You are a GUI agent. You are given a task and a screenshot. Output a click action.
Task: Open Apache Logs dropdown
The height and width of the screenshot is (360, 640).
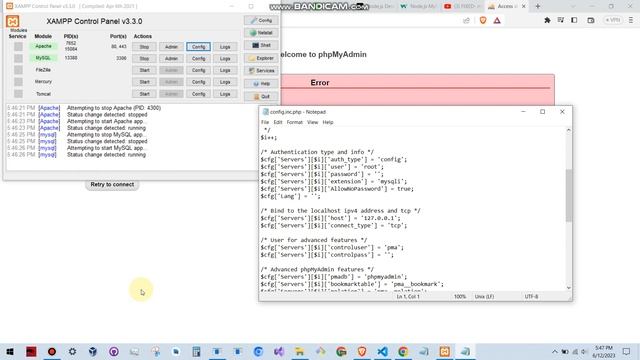click(225, 47)
